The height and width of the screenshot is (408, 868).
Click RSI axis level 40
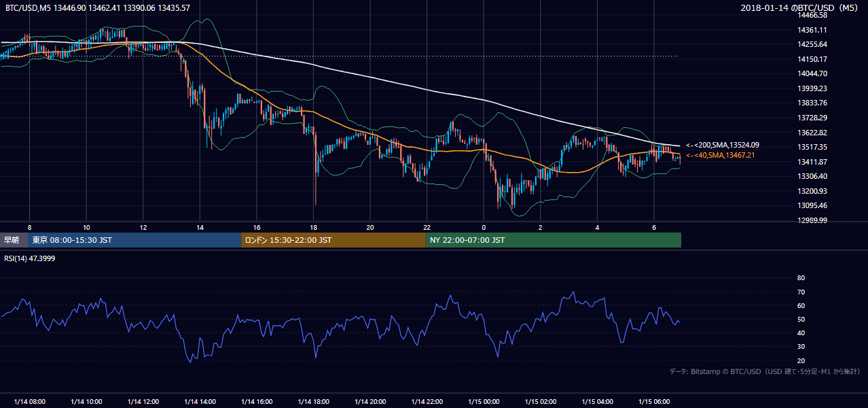(x=801, y=333)
